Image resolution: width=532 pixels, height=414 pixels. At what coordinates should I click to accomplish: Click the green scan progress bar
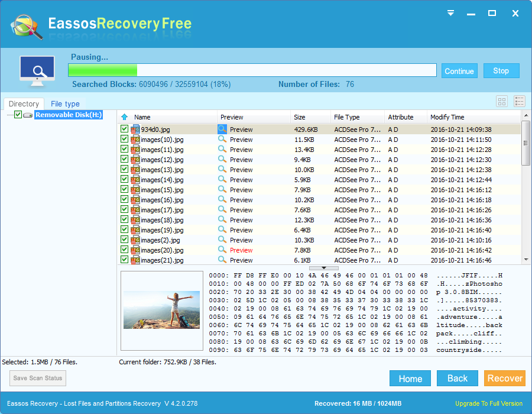(x=252, y=70)
